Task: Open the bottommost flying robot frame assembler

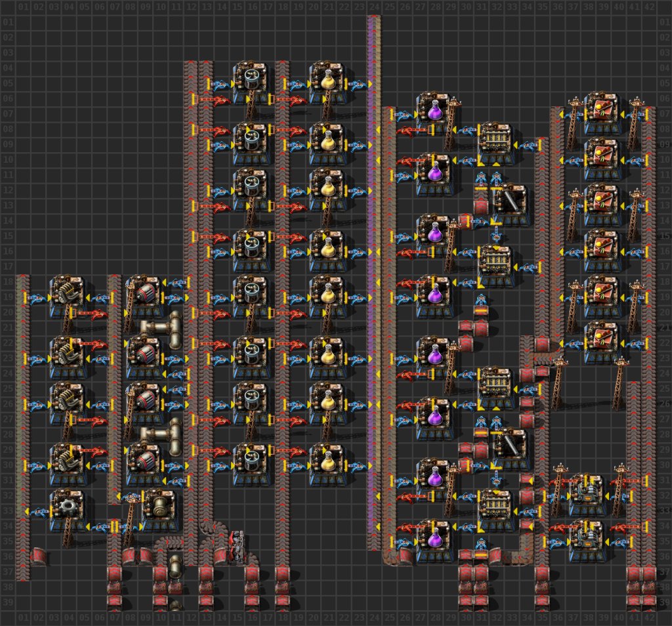Action: click(x=252, y=465)
